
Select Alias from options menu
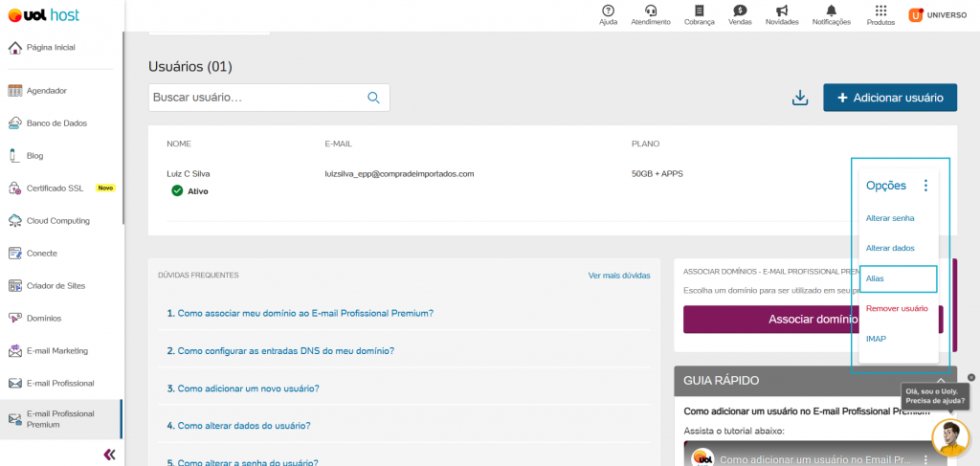875,278
